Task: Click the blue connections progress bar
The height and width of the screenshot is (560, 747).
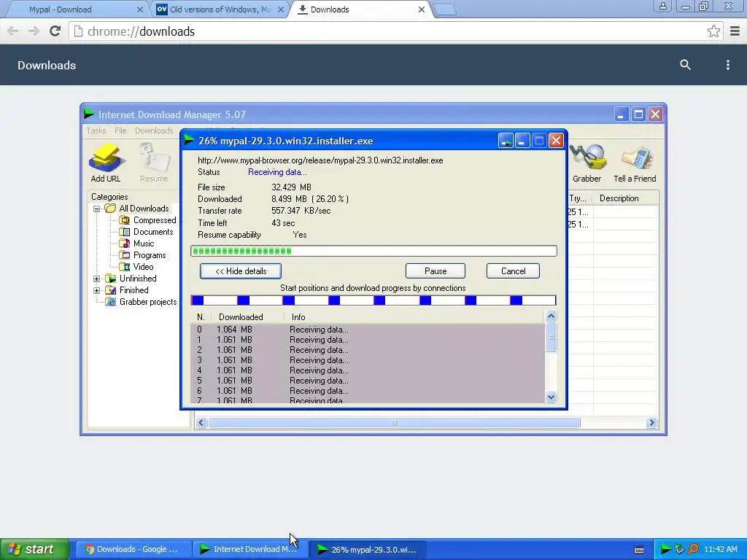Action: coord(373,300)
